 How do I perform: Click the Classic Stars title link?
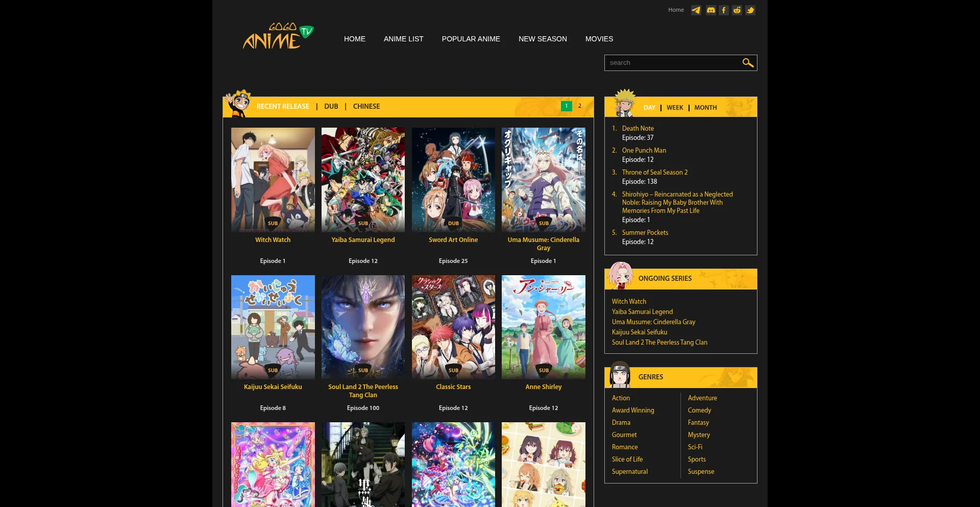point(453,387)
